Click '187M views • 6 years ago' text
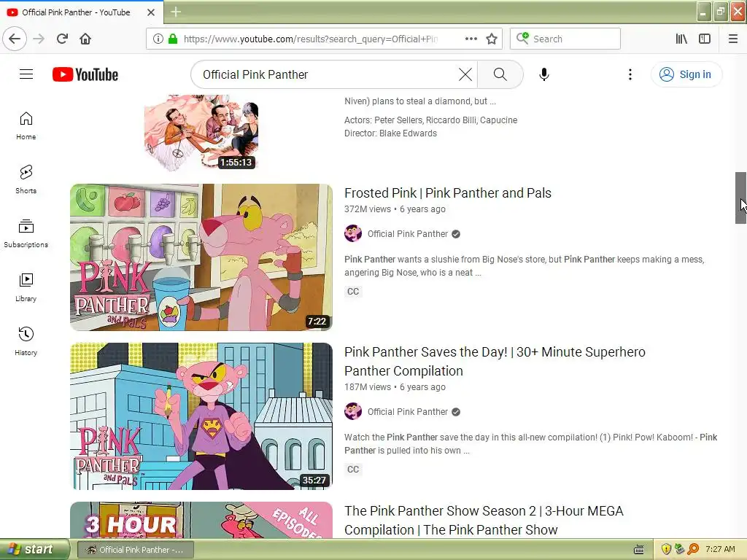The height and width of the screenshot is (560, 747). [x=395, y=387]
